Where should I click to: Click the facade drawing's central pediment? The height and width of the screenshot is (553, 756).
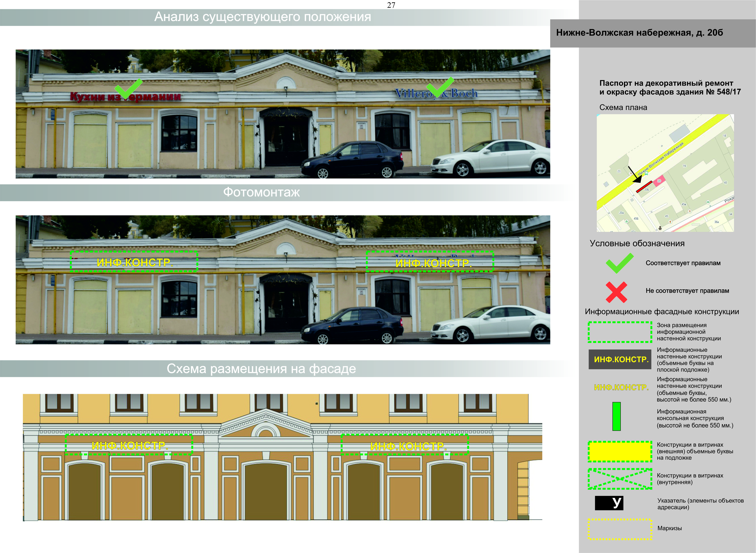(x=266, y=423)
